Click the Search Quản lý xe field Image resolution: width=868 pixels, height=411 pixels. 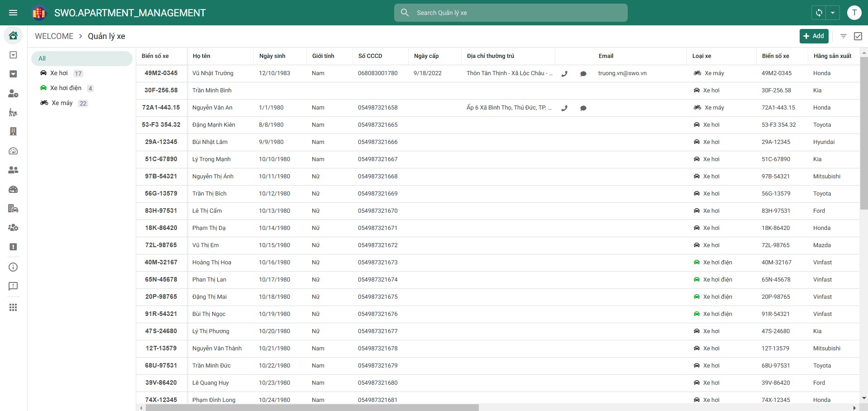(x=510, y=13)
